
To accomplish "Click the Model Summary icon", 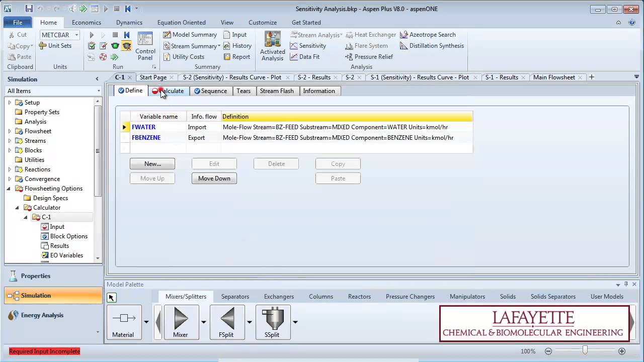I will click(x=167, y=35).
